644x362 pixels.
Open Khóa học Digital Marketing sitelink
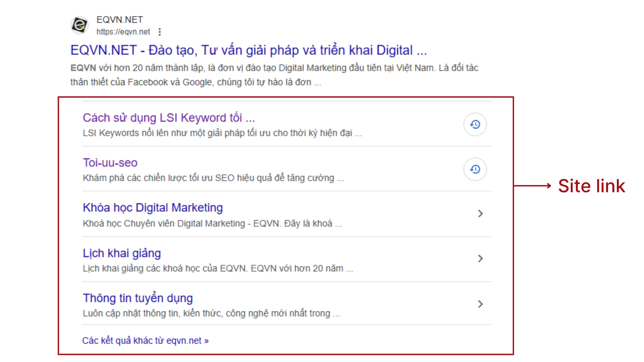(153, 208)
